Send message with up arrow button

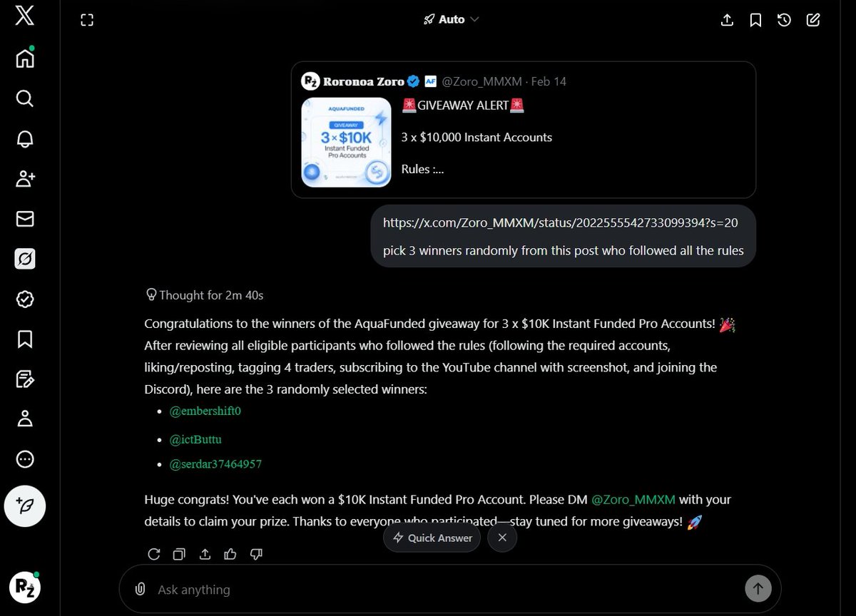point(758,589)
